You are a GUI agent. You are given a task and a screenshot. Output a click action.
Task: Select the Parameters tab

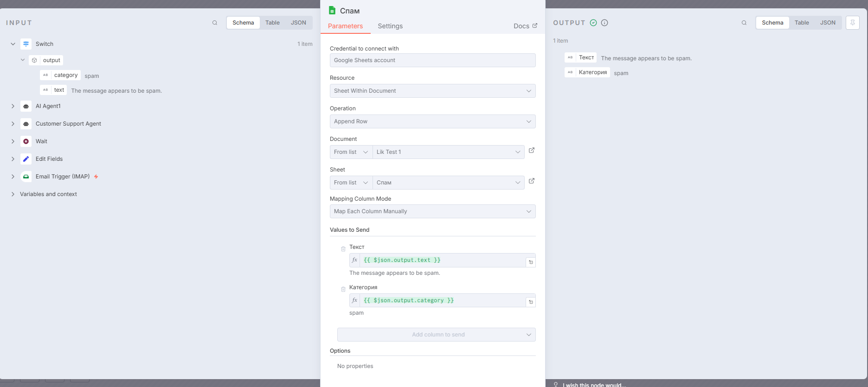(x=345, y=26)
